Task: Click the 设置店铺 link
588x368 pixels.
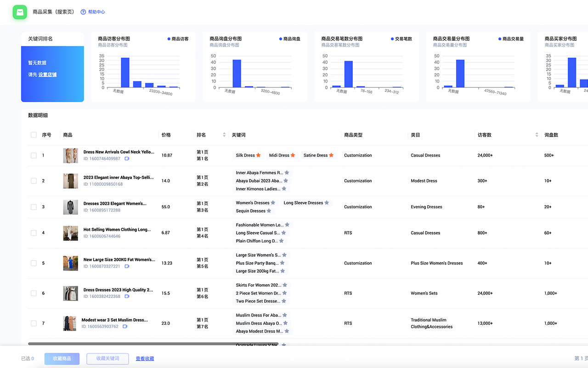Action: [48, 75]
